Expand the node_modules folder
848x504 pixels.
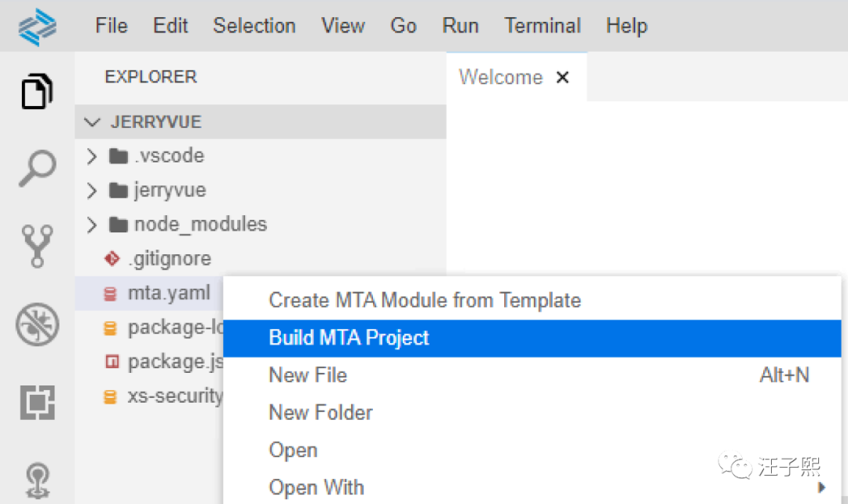click(x=93, y=225)
